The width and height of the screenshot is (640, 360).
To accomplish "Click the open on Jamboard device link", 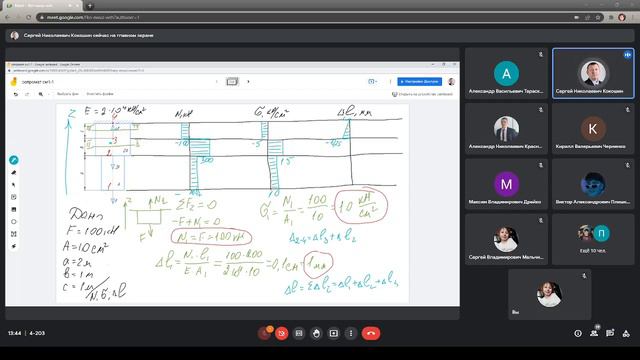I will [422, 94].
